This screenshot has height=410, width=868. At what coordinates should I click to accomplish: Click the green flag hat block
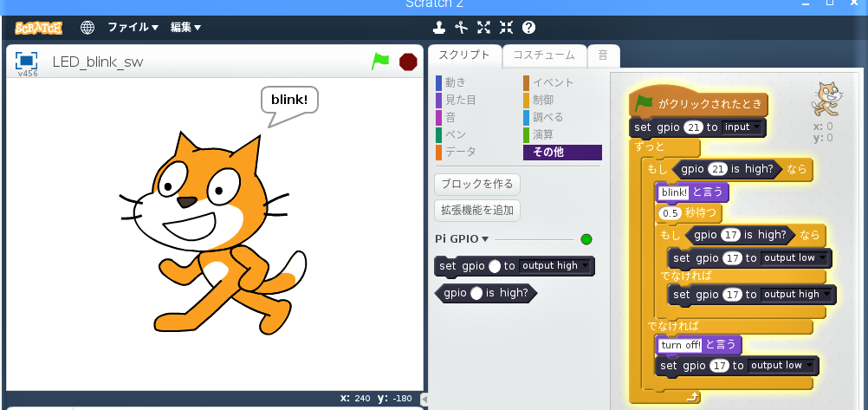(698, 103)
